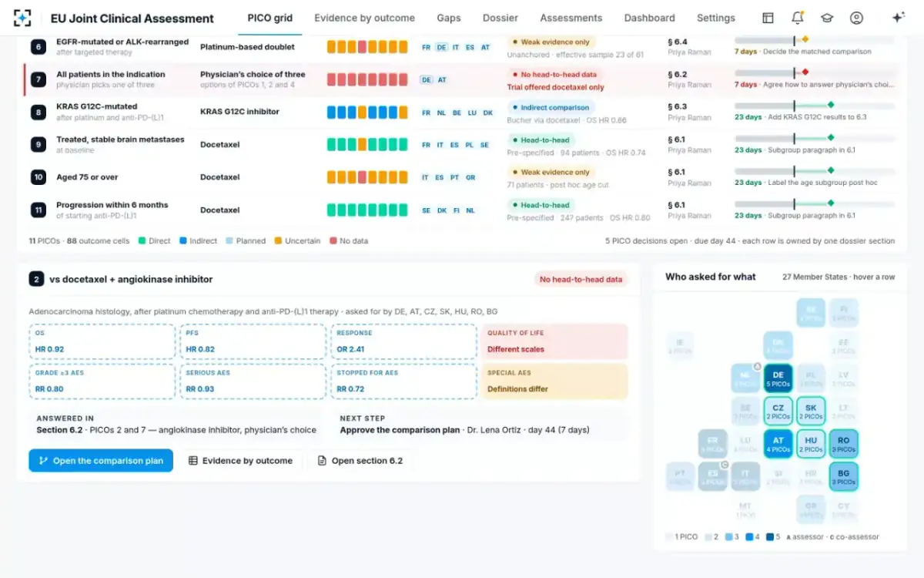
Task: Click the KRAS G12C-mutated row title
Action: [x=97, y=106]
